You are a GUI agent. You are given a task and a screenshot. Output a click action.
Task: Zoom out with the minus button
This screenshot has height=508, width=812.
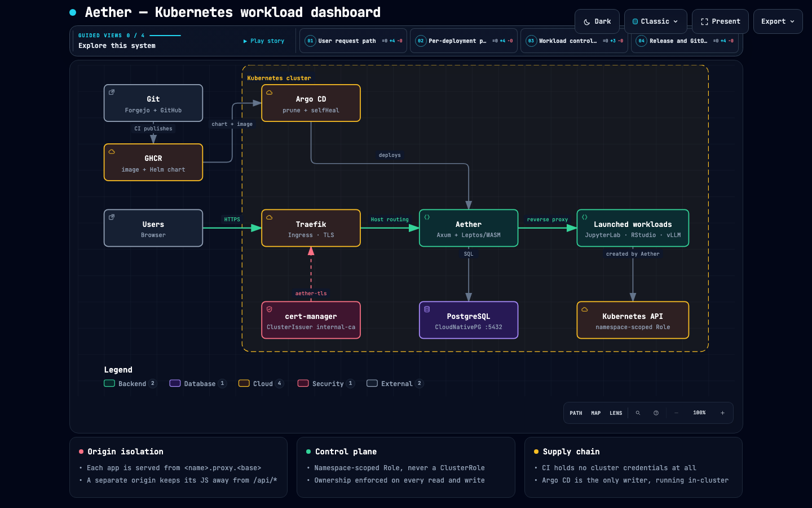(x=676, y=413)
